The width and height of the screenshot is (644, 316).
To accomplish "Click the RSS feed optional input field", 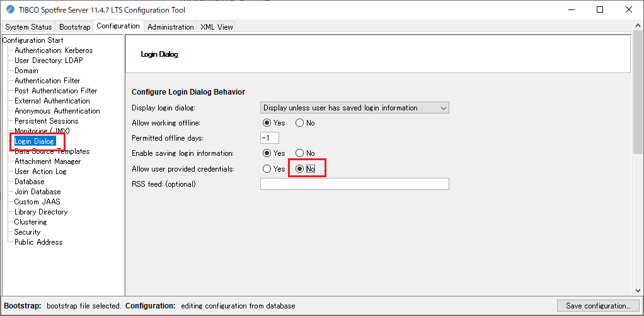I will pyautogui.click(x=354, y=184).
